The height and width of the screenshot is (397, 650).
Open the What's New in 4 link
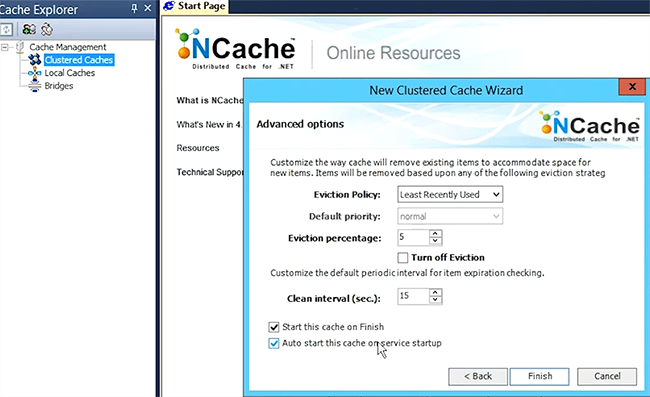point(209,124)
